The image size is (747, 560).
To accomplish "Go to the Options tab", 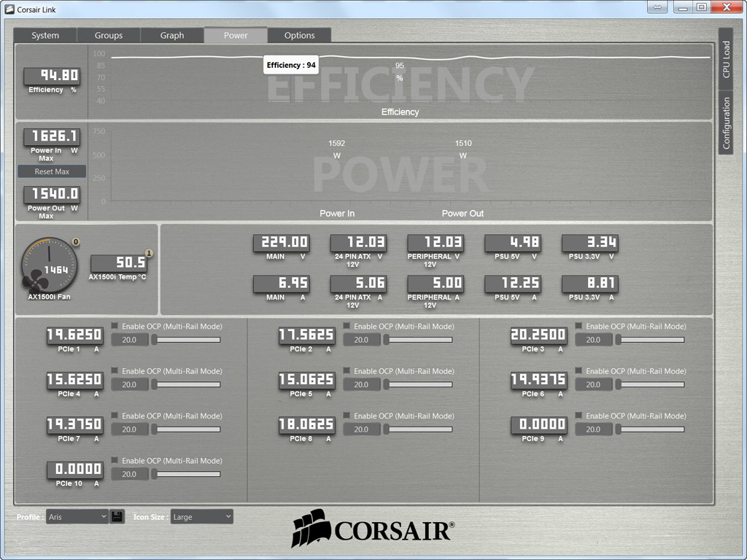I will tap(300, 35).
